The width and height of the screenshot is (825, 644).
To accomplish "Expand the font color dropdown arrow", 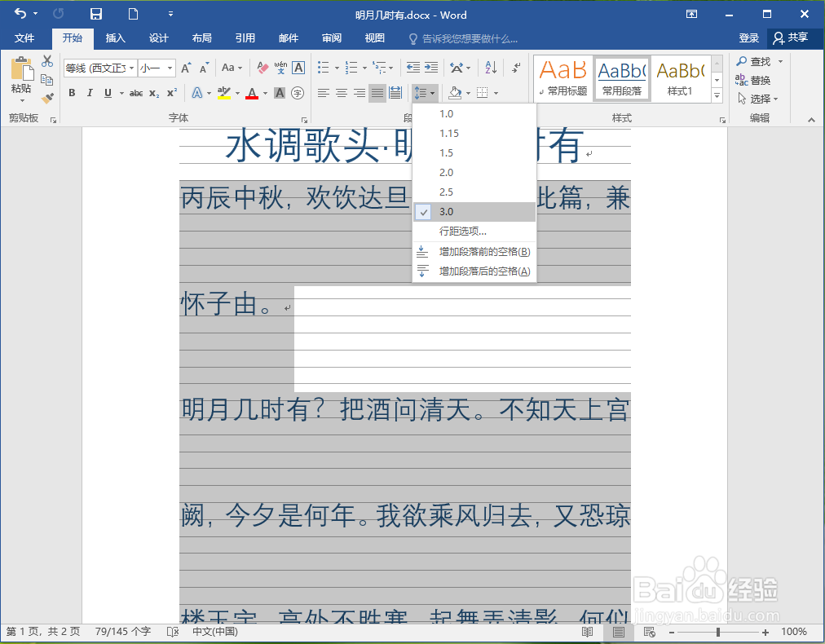I will click(x=265, y=92).
